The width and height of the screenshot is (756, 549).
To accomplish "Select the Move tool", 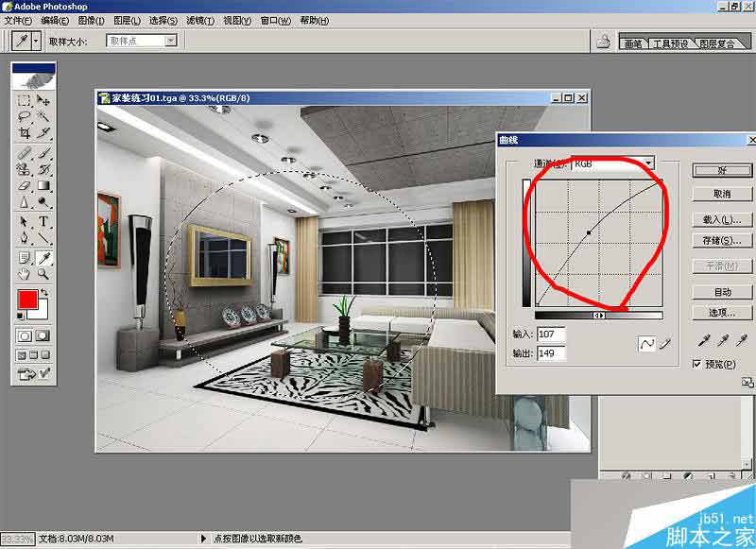I will (43, 100).
